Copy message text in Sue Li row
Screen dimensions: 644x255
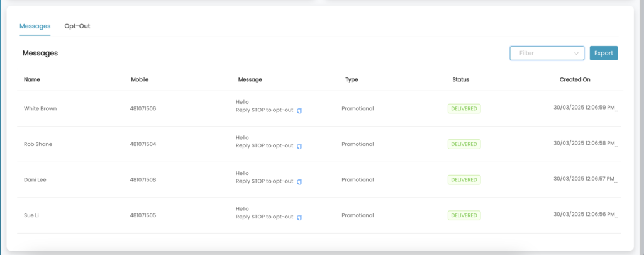coord(299,217)
